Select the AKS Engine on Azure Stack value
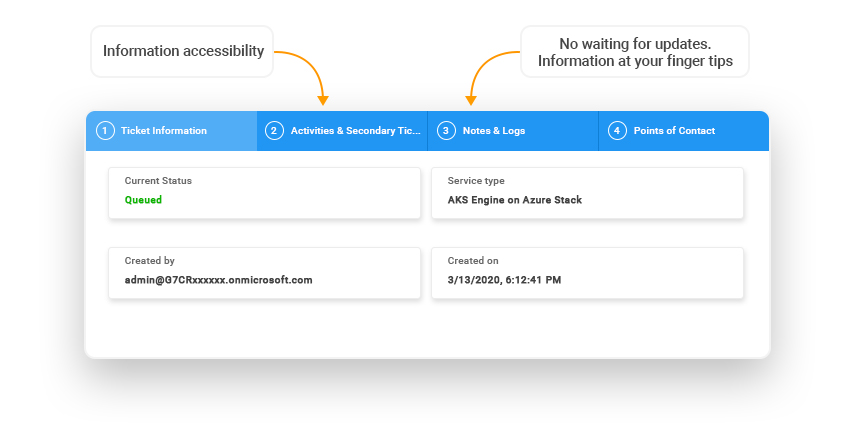 click(x=514, y=200)
